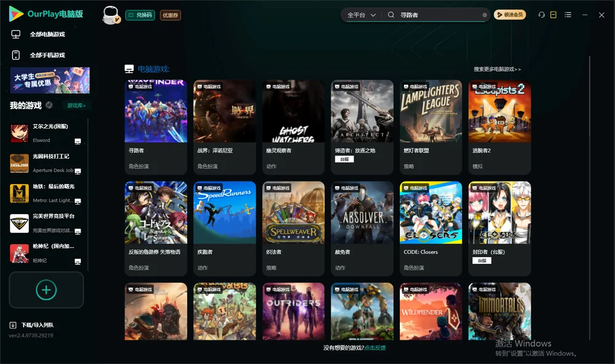Select 光圈科技打工记 in my games

pos(46,163)
